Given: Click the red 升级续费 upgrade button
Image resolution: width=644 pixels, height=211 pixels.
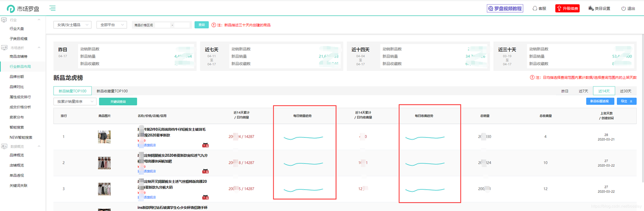Looking at the screenshot, I should pos(567,8).
